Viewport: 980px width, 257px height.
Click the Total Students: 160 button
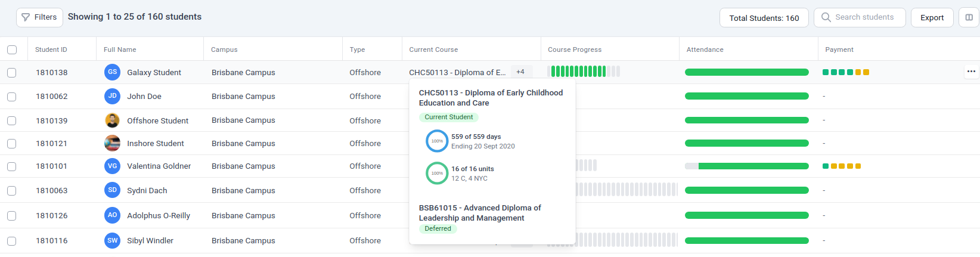coord(764,18)
